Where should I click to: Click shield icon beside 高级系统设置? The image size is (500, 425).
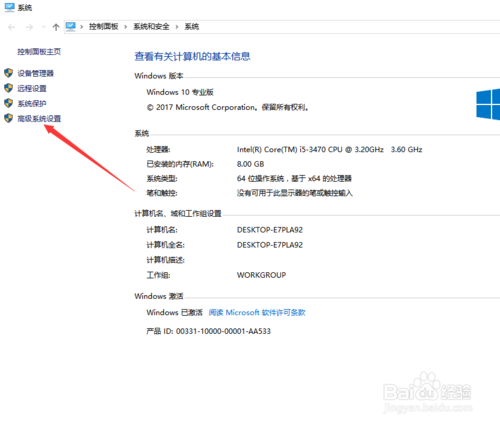9,118
